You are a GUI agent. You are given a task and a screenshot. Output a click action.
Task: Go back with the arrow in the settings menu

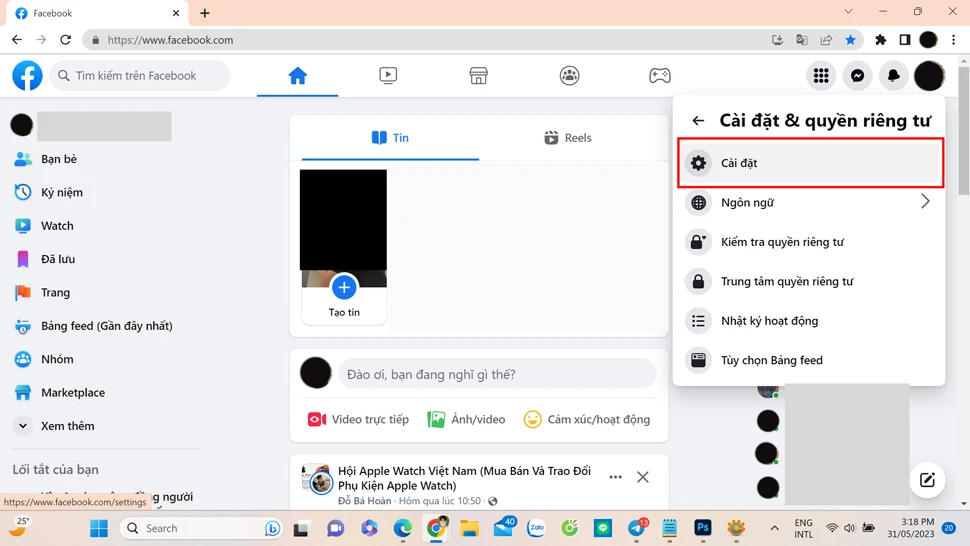698,121
